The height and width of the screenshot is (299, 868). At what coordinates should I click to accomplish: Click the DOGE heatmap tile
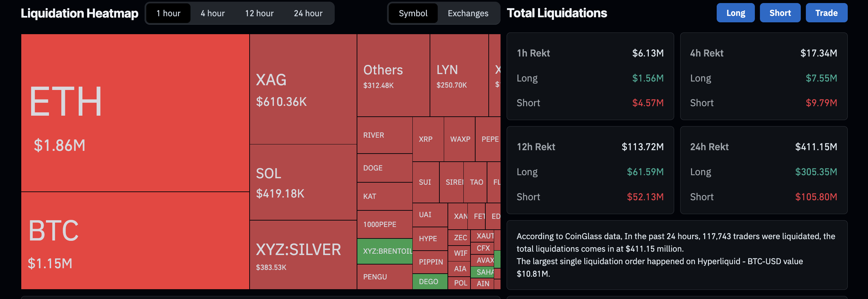(384, 168)
